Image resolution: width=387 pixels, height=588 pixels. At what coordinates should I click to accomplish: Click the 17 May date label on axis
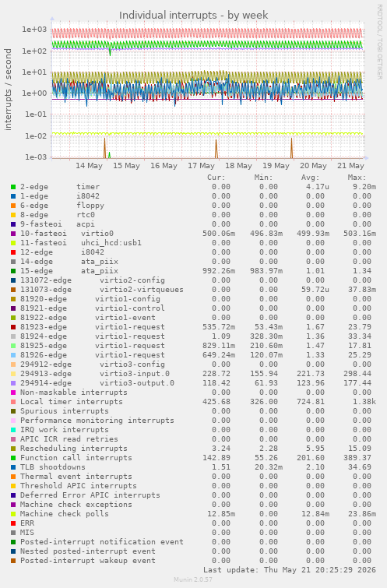(201, 166)
